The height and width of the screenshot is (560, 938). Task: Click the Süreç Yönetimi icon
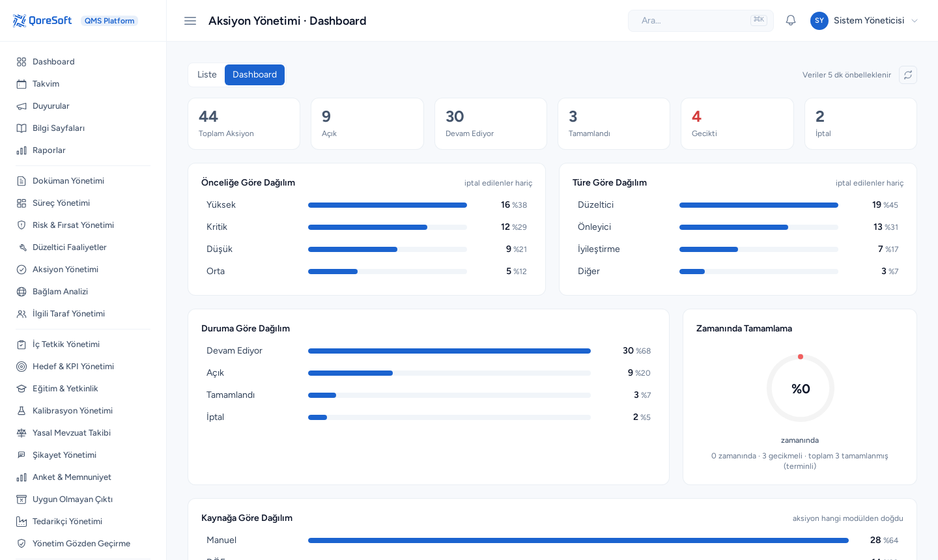pyautogui.click(x=21, y=203)
